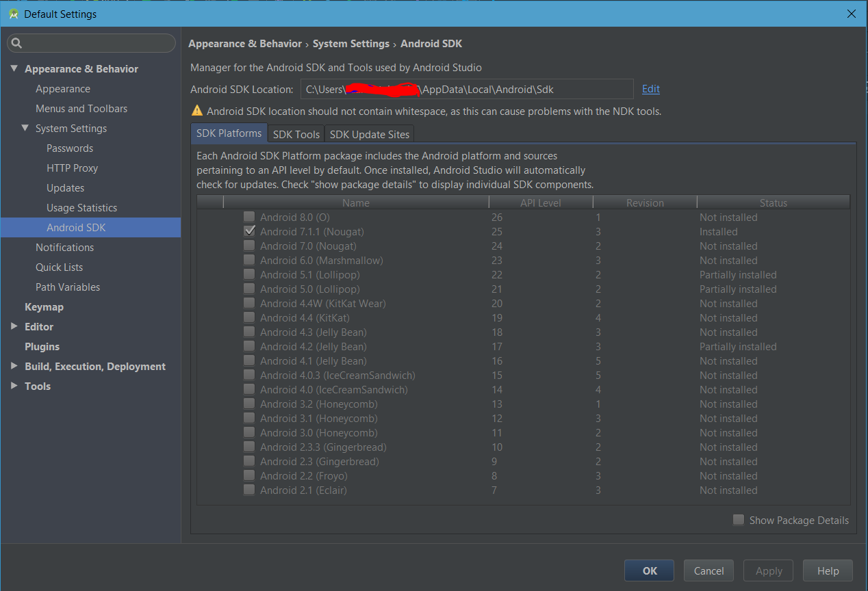The height and width of the screenshot is (591, 868).
Task: Open the Plugins settings page
Action: pyautogui.click(x=42, y=347)
